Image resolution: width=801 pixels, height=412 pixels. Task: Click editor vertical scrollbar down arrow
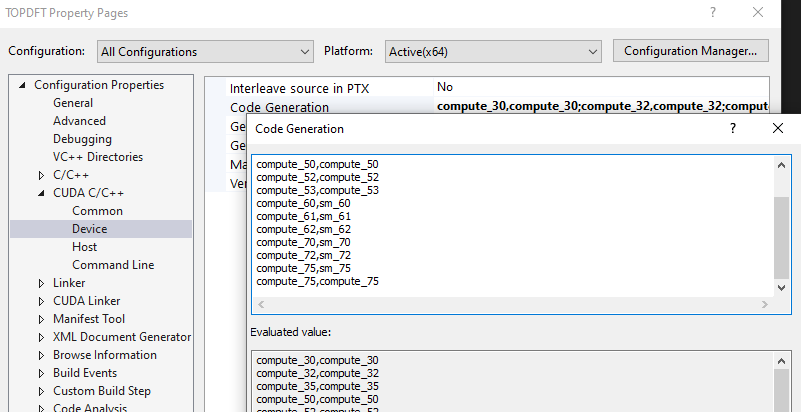(782, 287)
